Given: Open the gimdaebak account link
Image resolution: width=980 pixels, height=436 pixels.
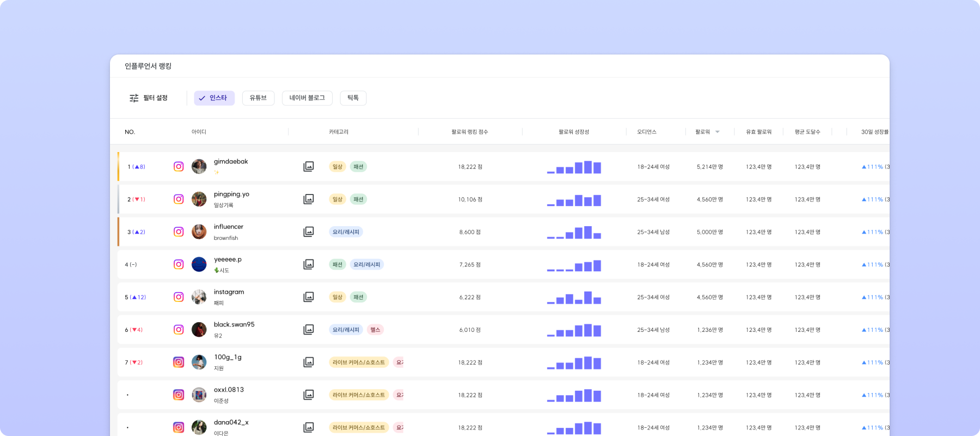Looking at the screenshot, I should [231, 161].
